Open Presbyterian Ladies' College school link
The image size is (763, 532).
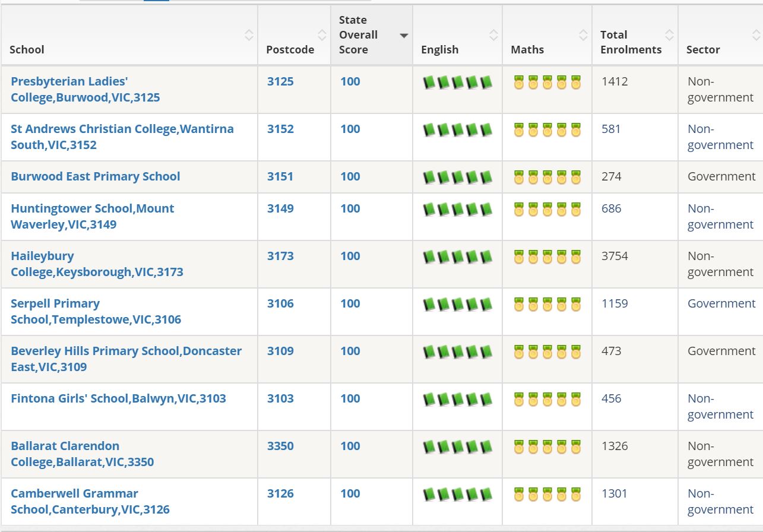pos(86,89)
